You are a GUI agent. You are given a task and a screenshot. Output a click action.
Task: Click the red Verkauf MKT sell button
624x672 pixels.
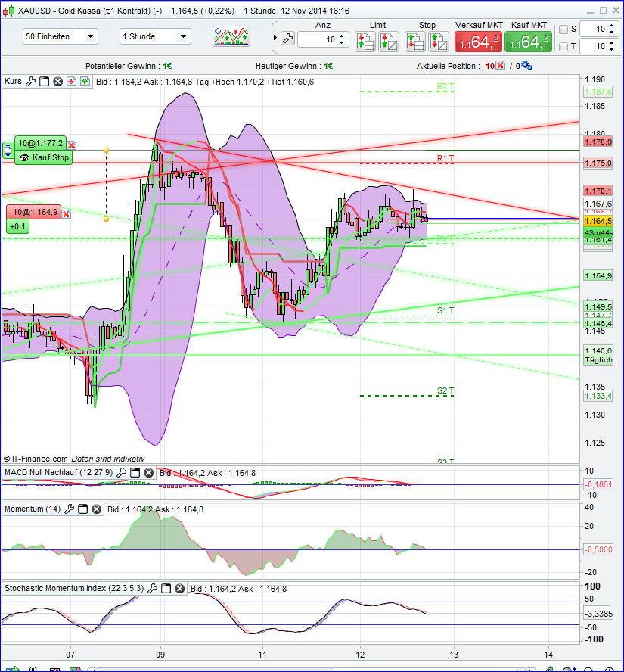tap(478, 42)
